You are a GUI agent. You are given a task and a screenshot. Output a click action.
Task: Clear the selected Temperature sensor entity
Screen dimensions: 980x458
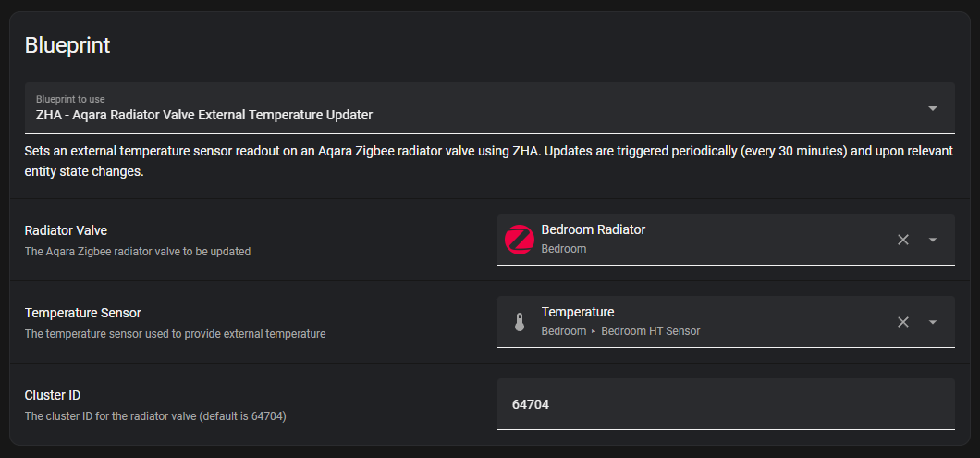(903, 322)
